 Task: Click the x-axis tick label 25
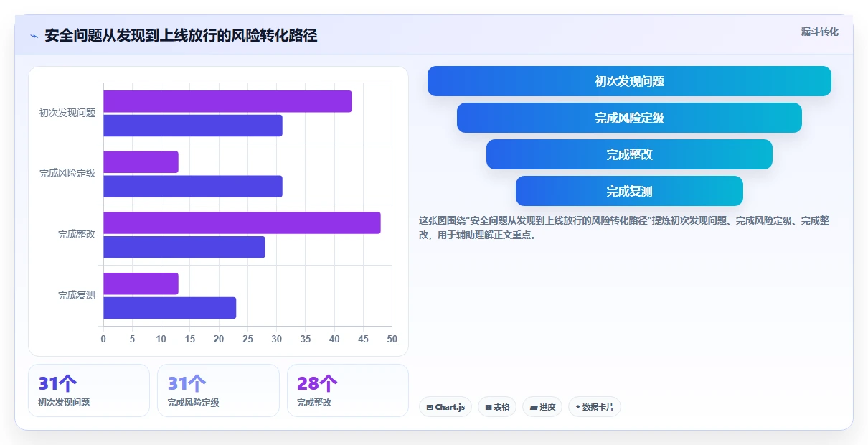coord(247,339)
